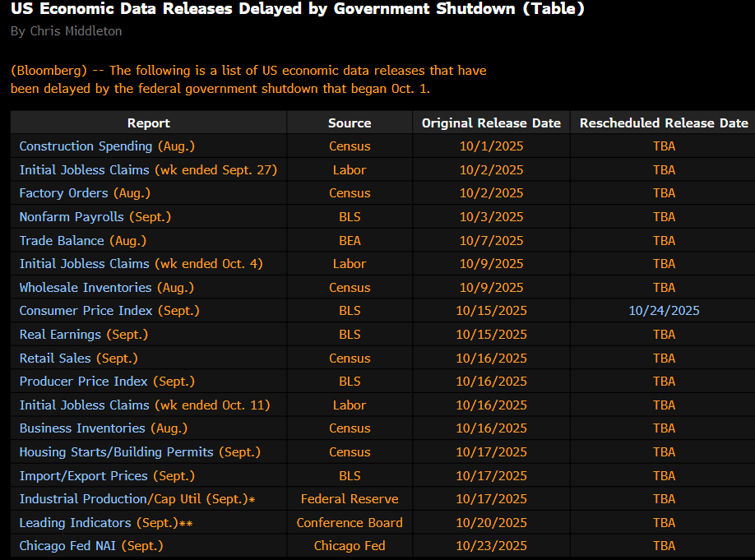Open the Factory Orders link
Screen dimensions: 755x560
pos(63,193)
